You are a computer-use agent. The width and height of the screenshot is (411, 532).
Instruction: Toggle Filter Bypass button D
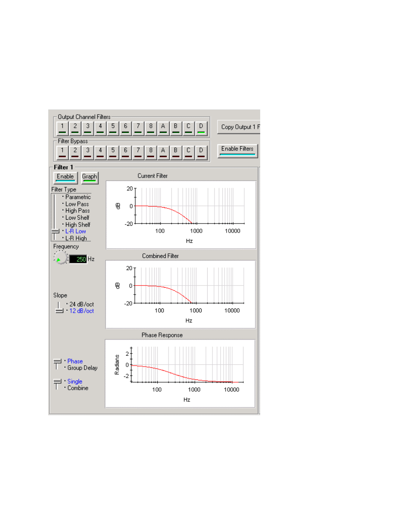[x=201, y=152]
